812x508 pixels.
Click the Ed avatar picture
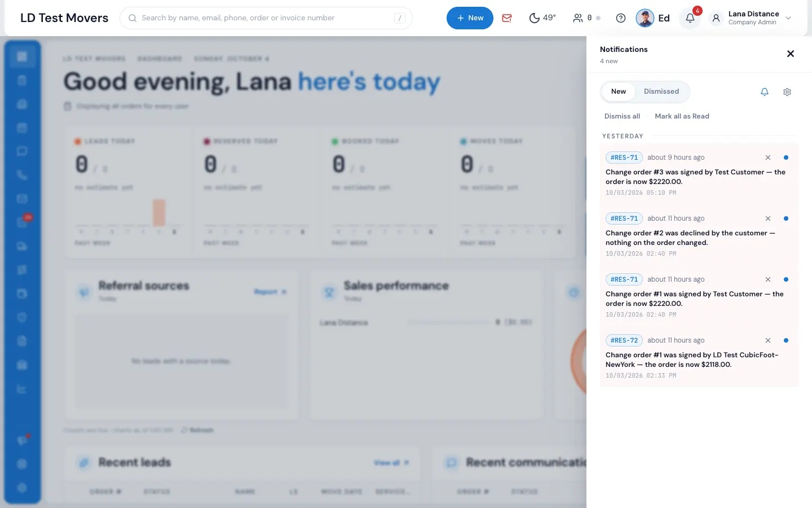[x=645, y=18]
